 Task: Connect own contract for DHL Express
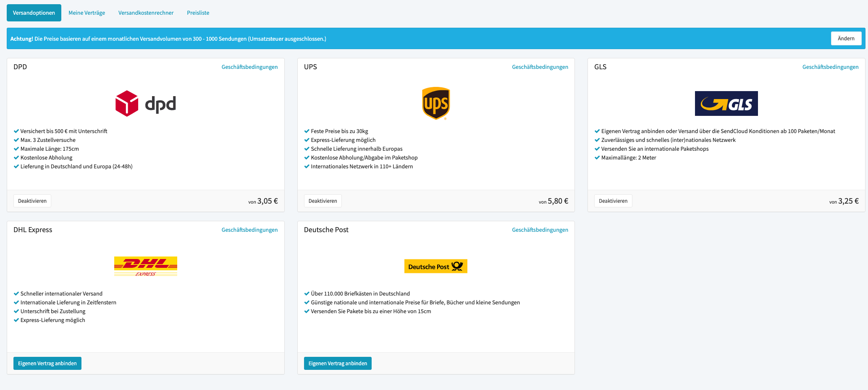pos(47,364)
